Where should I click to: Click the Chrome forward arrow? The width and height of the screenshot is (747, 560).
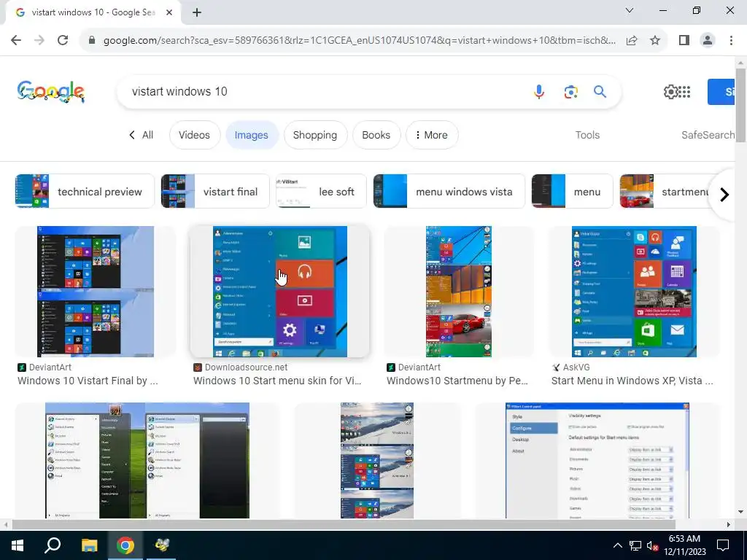(39, 40)
